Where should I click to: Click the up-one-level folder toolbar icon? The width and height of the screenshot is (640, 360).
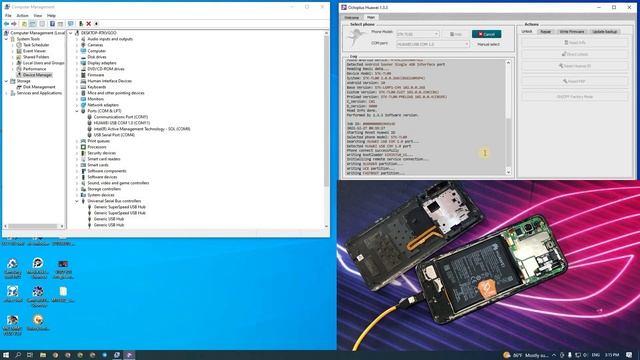point(24,24)
